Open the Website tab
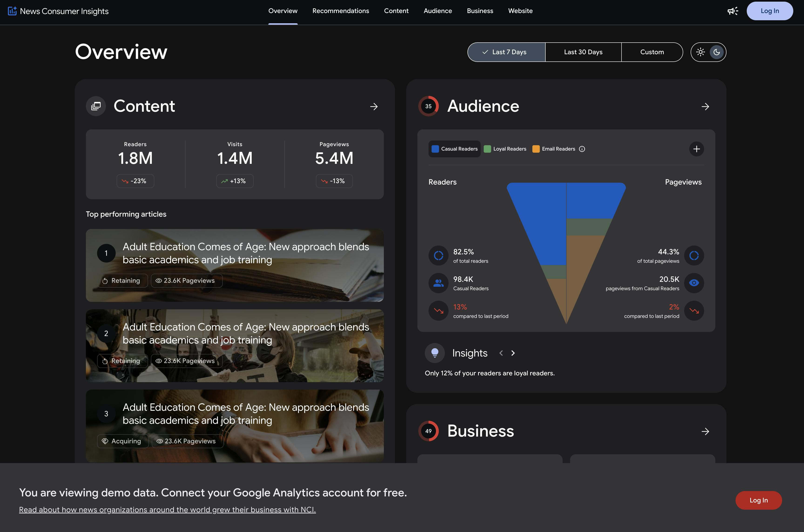Screen dimensions: 804x532 coord(520,11)
